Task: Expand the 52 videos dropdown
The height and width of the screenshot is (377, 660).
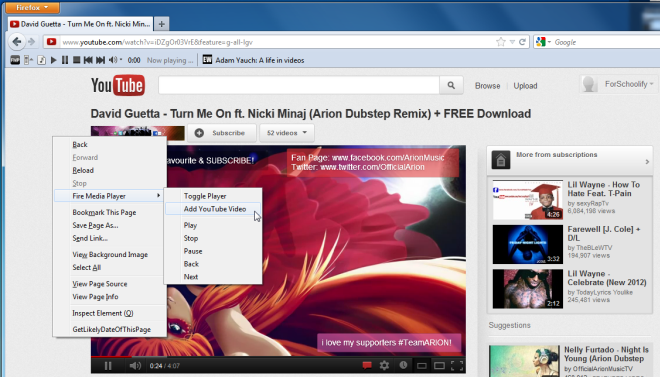Action: point(287,133)
